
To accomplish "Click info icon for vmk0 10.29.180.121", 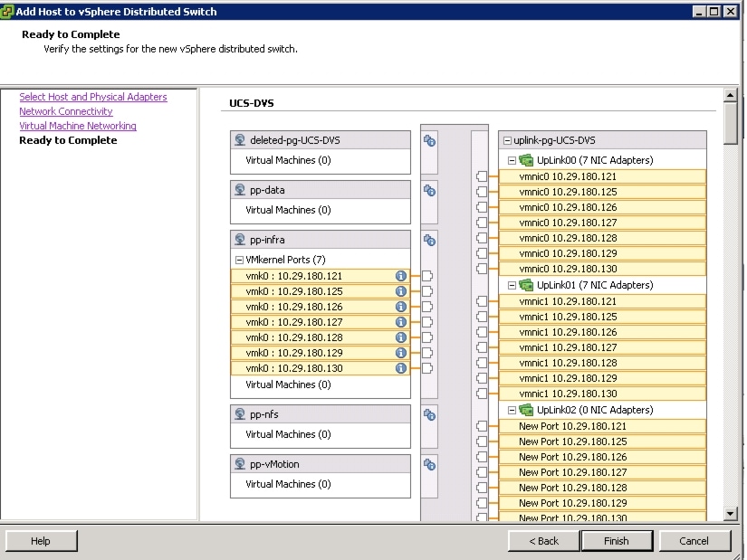I will (x=401, y=276).
